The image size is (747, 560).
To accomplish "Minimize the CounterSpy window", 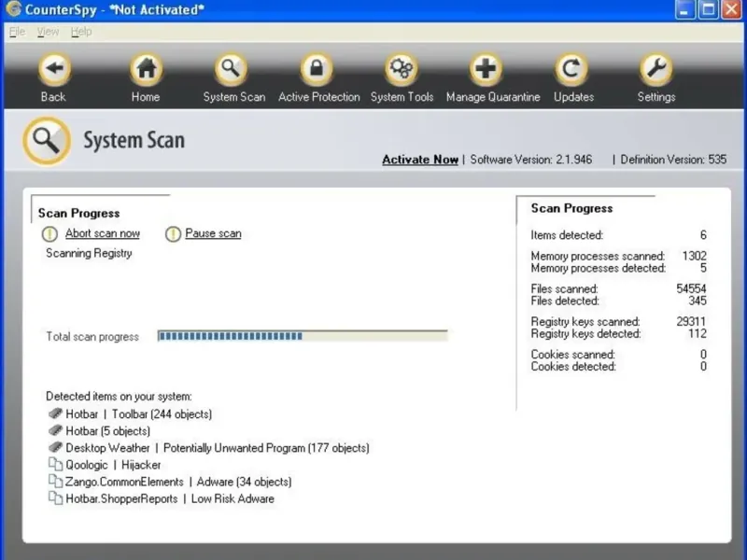I will click(x=684, y=10).
